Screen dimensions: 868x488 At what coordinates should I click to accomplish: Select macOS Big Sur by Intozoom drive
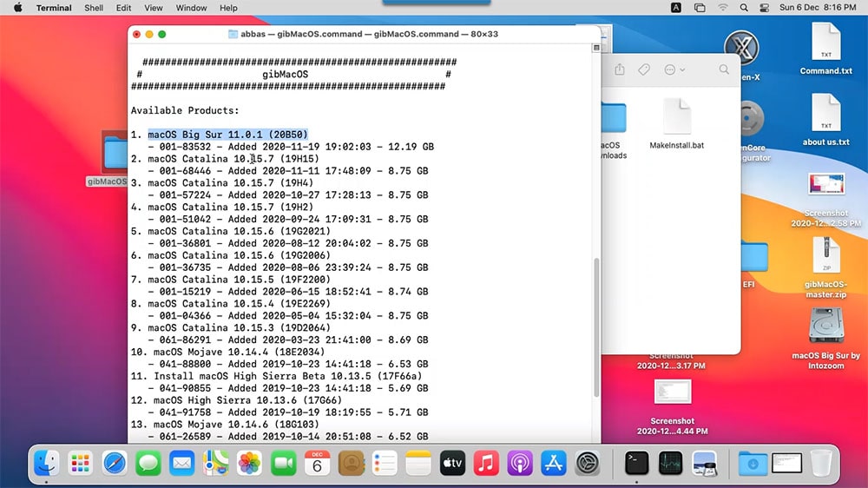pos(825,338)
